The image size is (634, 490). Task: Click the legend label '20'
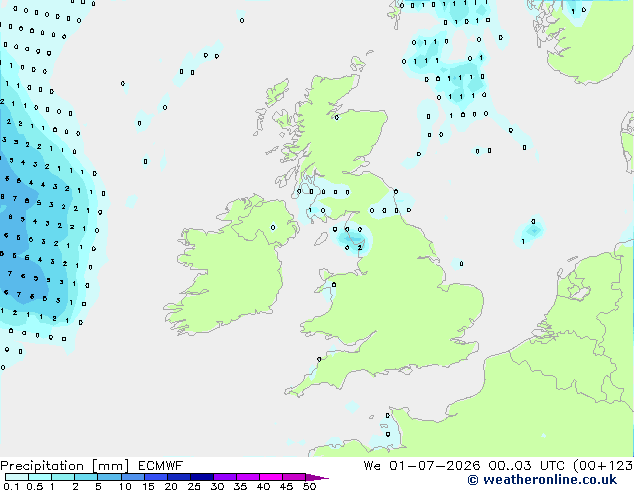click(171, 486)
